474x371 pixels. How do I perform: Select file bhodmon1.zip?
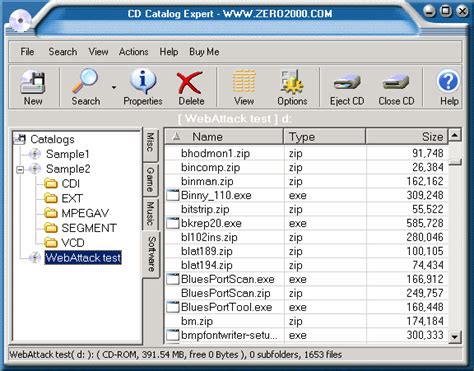click(215, 153)
